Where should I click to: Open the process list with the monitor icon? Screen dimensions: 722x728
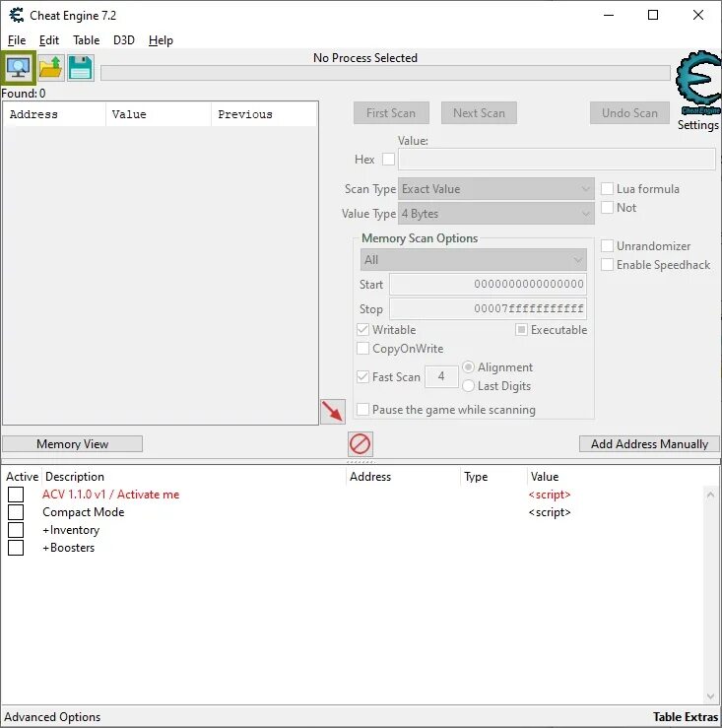(18, 68)
